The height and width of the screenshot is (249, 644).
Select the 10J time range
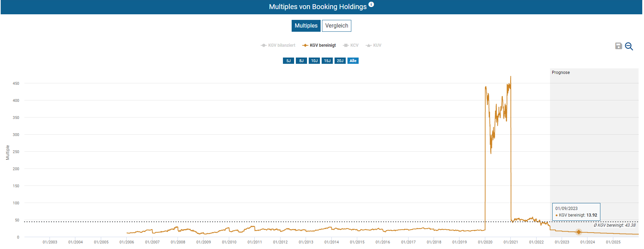(x=314, y=61)
